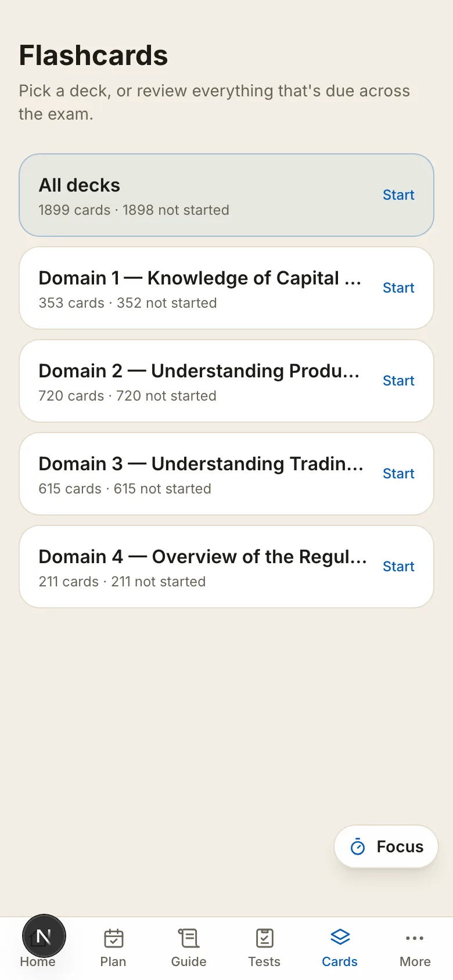Tap the calendar Plan icon

pyautogui.click(x=113, y=938)
